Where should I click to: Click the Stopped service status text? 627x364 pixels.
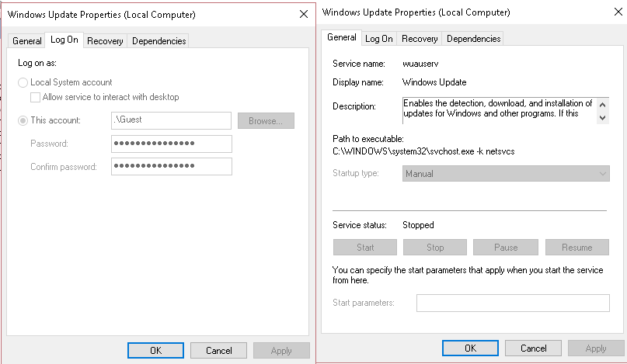(x=418, y=225)
